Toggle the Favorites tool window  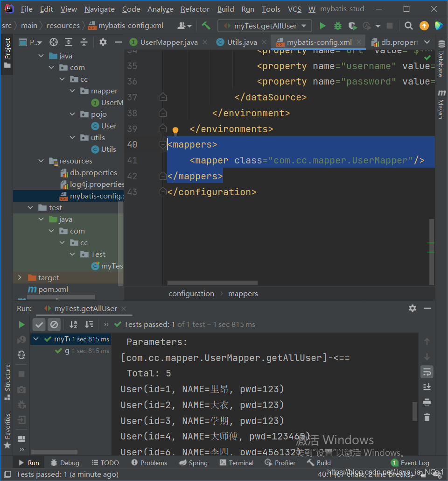pyautogui.click(x=7, y=431)
